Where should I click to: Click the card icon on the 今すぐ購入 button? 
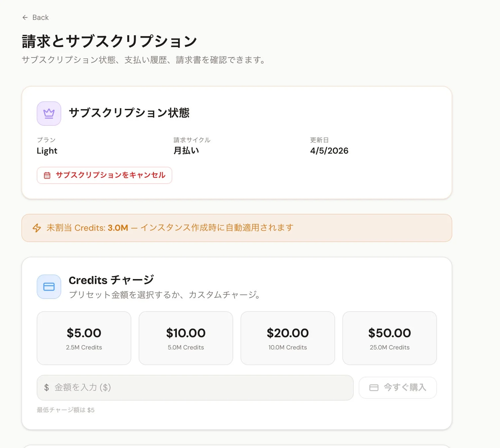click(x=374, y=387)
